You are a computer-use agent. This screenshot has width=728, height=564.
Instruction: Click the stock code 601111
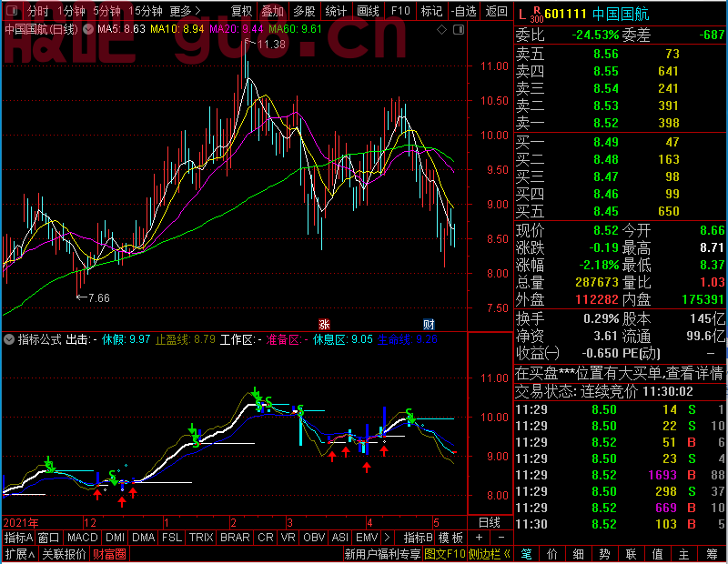[x=565, y=14]
